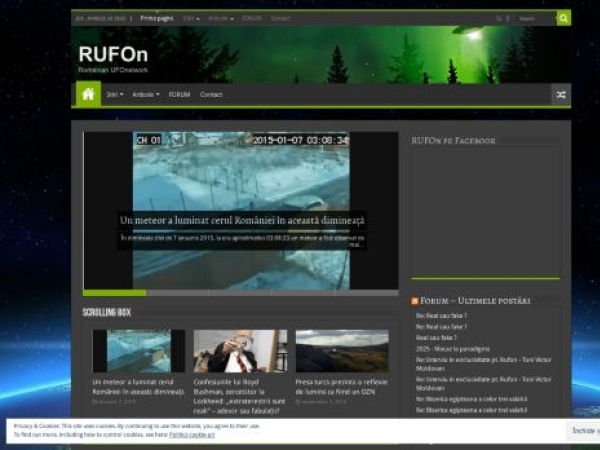Viewport: 600px width, 450px height.
Task: Open Prima pagină in the top bar
Action: (x=157, y=18)
